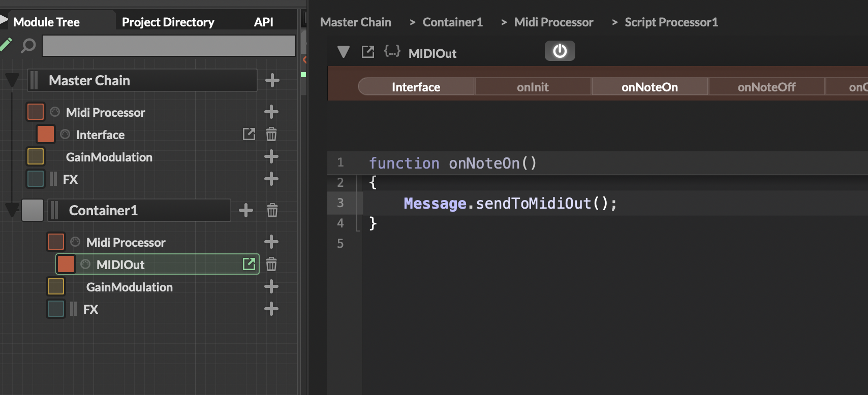Image resolution: width=868 pixels, height=395 pixels.
Task: Toggle Container1 FX color square
Action: [x=56, y=309]
